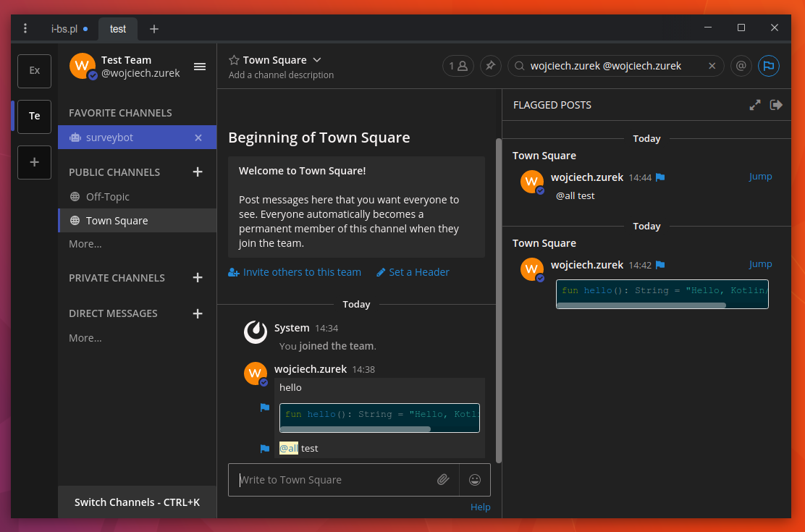The width and height of the screenshot is (805, 532).
Task: Jump to the 14:42 flagged post
Action: pyautogui.click(x=760, y=264)
